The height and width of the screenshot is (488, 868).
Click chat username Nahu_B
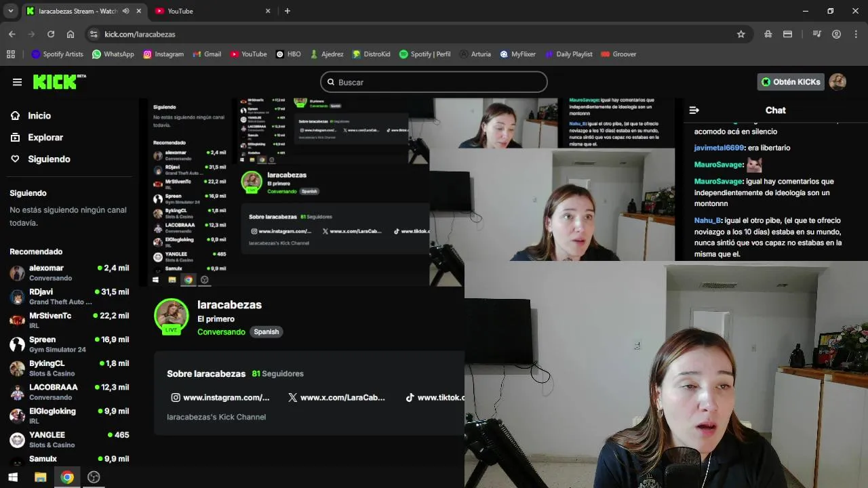click(x=707, y=220)
